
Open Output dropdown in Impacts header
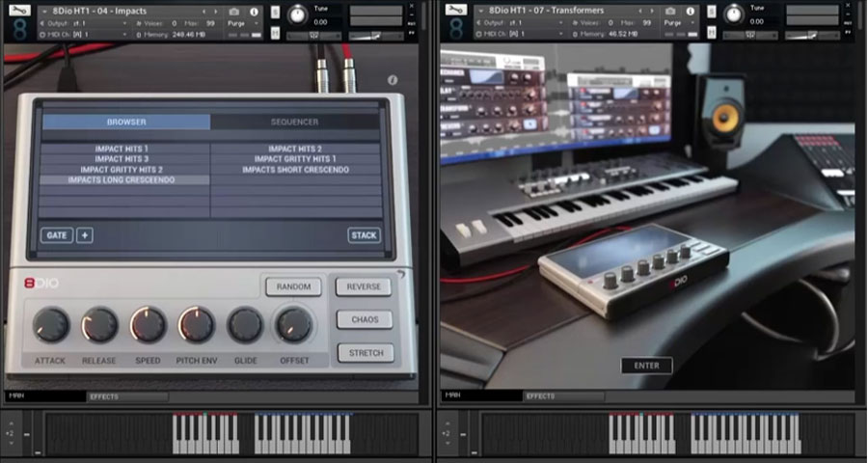84,23
